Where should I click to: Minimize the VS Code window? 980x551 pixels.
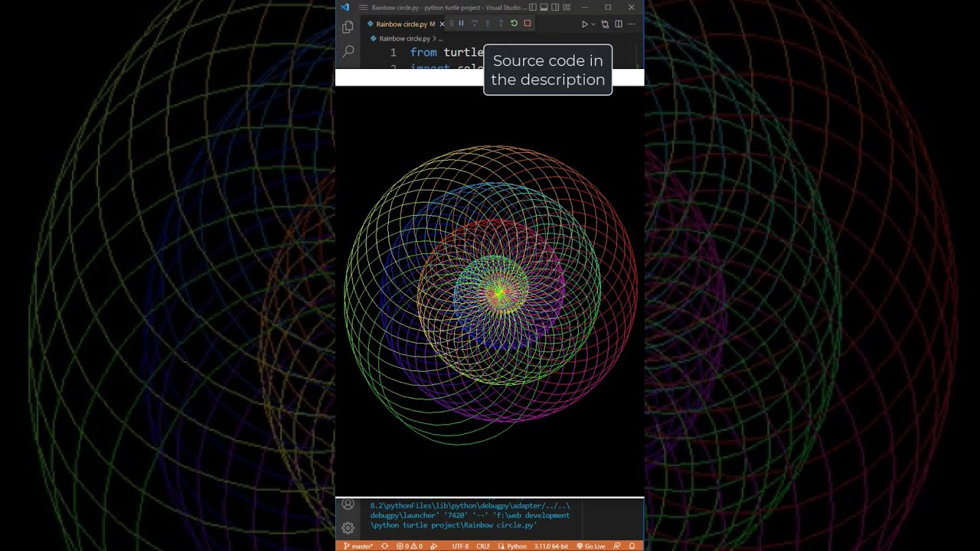point(585,8)
